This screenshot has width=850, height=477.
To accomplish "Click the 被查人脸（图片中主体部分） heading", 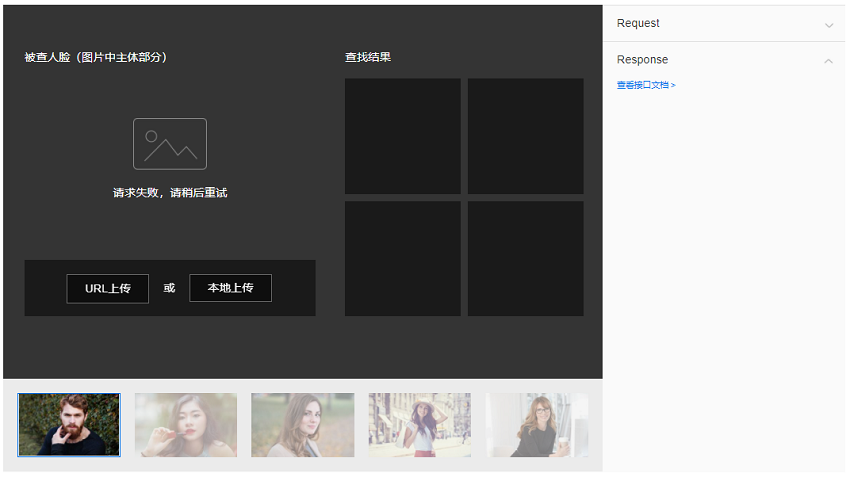I will pos(96,57).
